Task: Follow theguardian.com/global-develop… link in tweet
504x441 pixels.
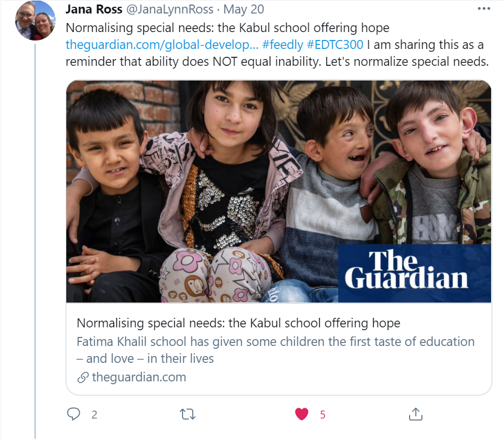Action: pyautogui.click(x=162, y=45)
